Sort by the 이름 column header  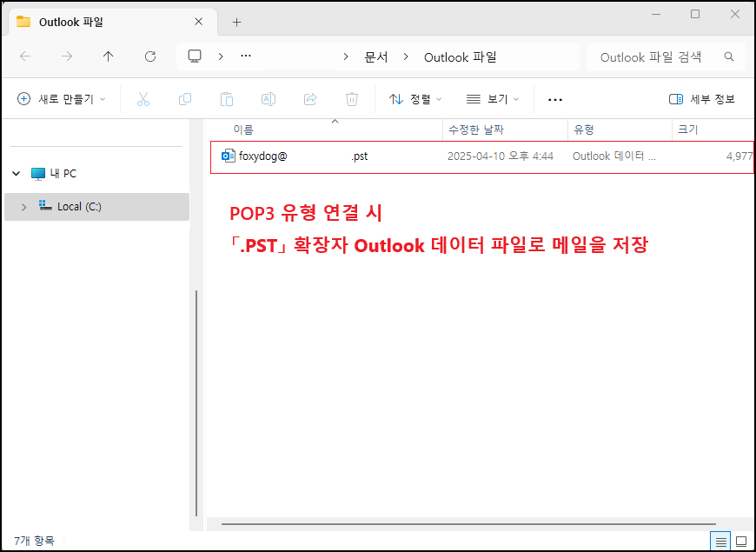pos(243,130)
